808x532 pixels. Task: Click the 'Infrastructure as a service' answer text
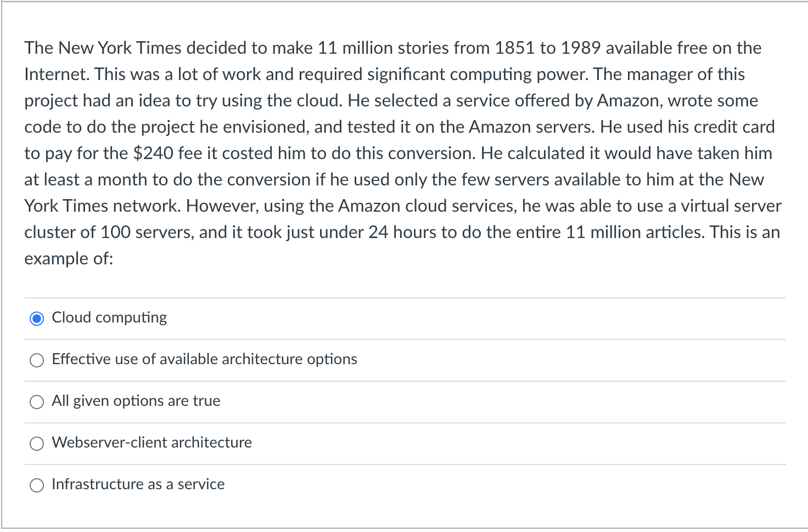[138, 484]
